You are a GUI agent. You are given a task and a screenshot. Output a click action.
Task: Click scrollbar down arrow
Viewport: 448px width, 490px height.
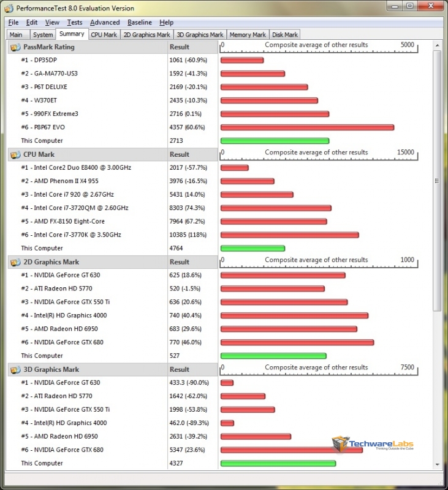pyautogui.click(x=438, y=465)
